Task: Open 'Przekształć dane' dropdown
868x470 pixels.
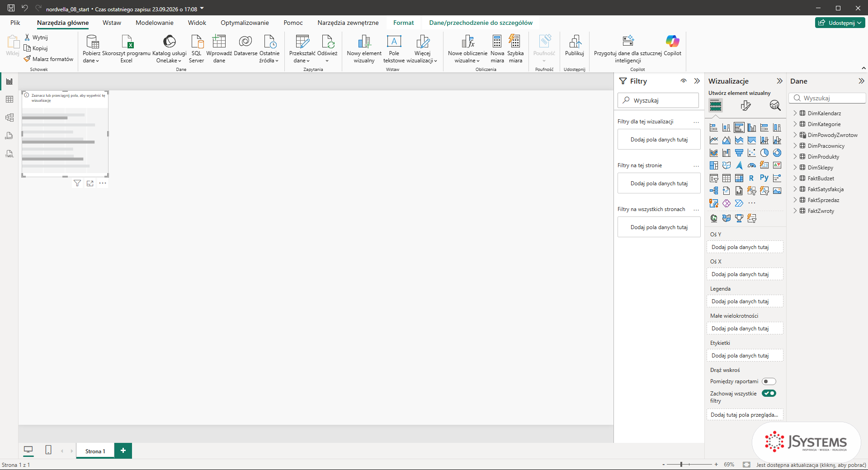Action: [302, 49]
